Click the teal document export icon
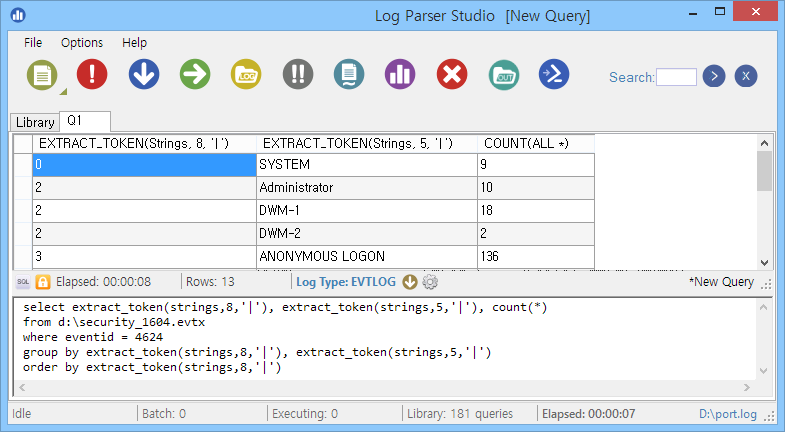Image resolution: width=785 pixels, height=432 pixels. pyautogui.click(x=349, y=74)
